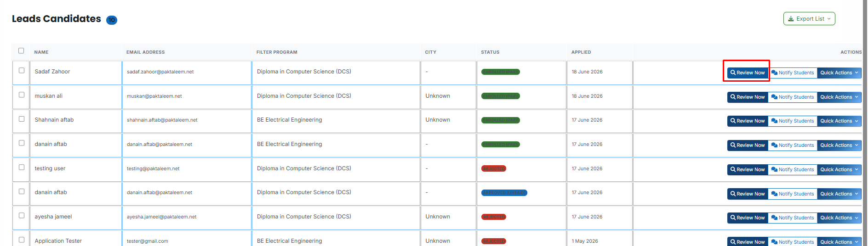The width and height of the screenshot is (868, 246).
Task: Expand Quick Actions on Shahnain aftab's row
Action: [x=839, y=121]
